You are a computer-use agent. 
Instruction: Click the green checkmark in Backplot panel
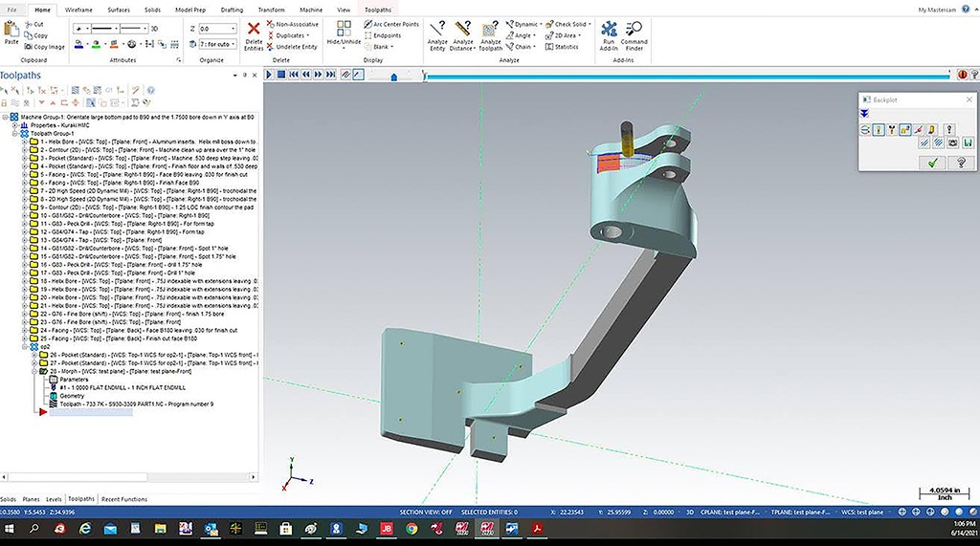pyautogui.click(x=933, y=163)
